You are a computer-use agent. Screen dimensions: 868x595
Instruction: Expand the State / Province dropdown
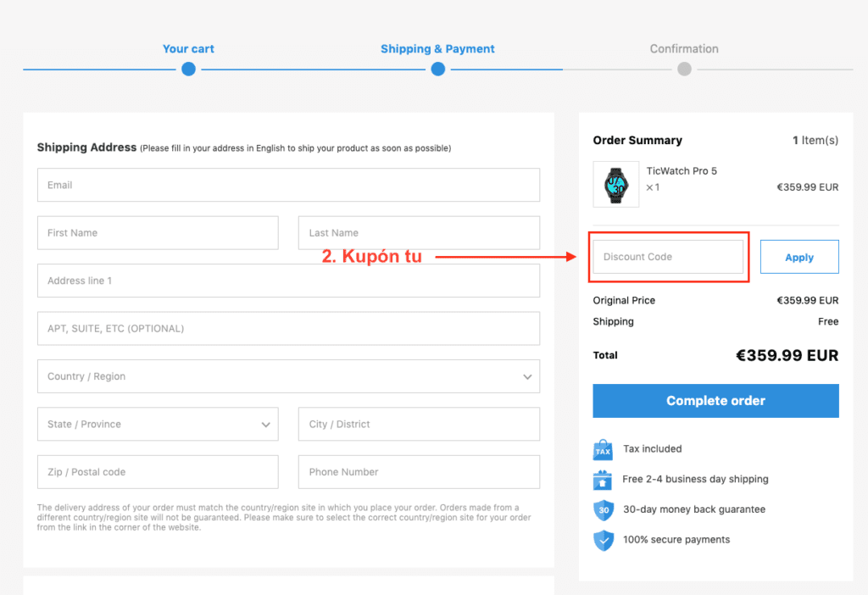tap(158, 425)
